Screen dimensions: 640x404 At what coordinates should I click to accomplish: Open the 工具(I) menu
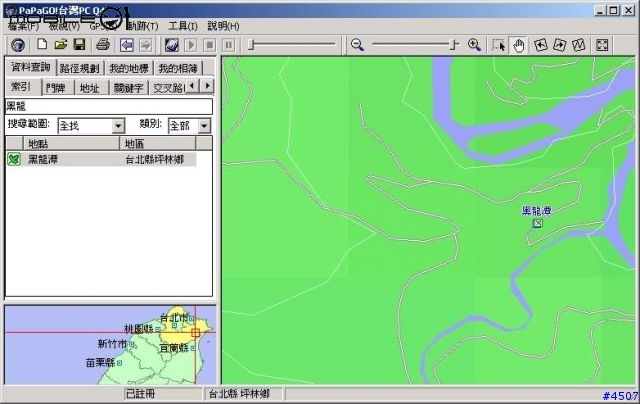point(183,27)
